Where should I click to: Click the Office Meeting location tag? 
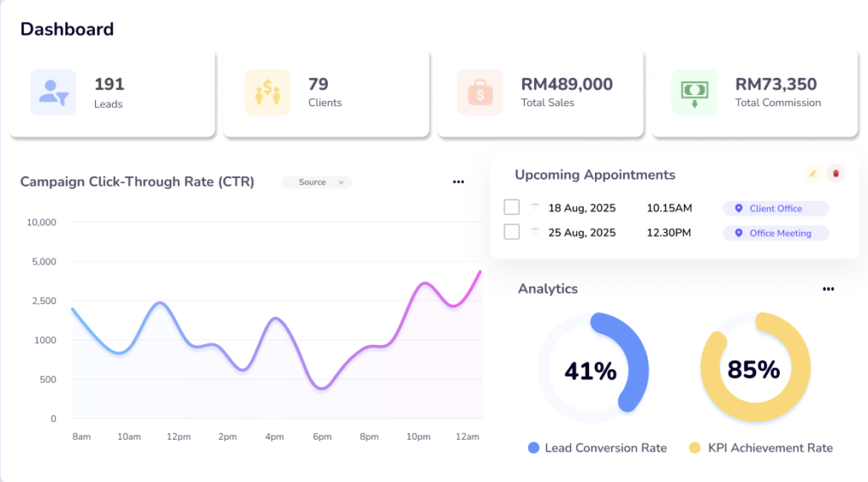click(x=775, y=233)
